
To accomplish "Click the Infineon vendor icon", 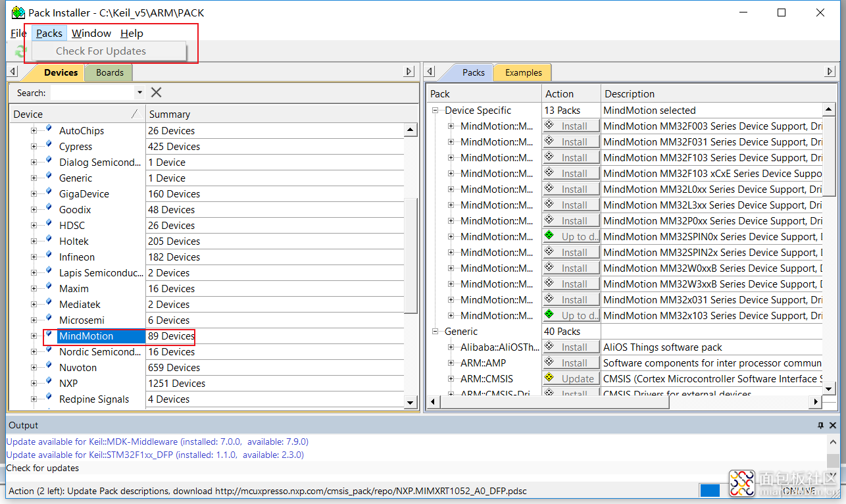I will click(49, 256).
